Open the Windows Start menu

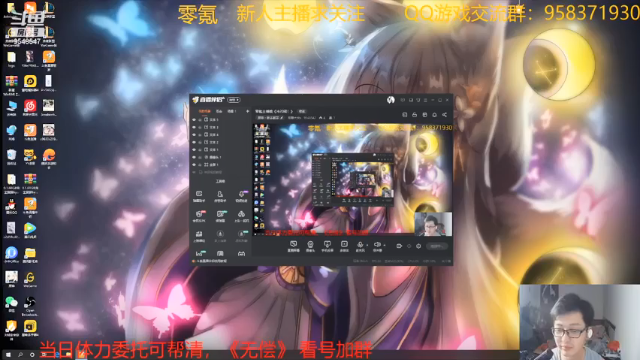pos(8,355)
